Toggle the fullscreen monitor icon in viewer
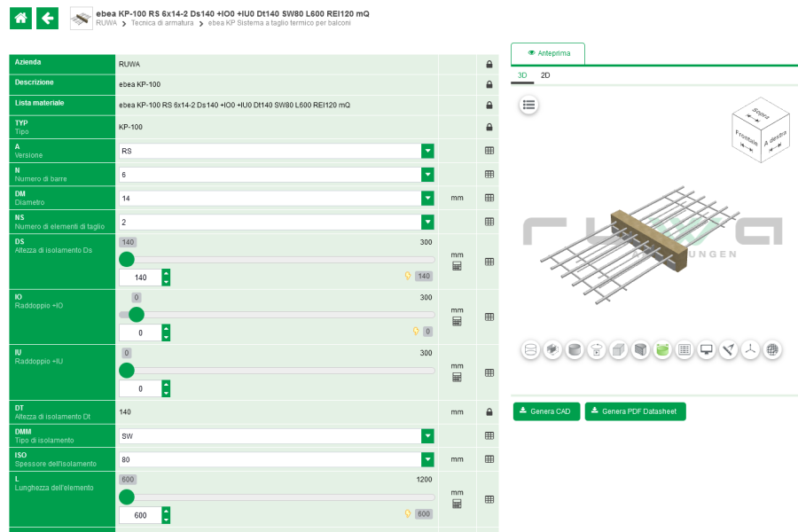Viewport: 798px width, 532px height. pos(707,350)
